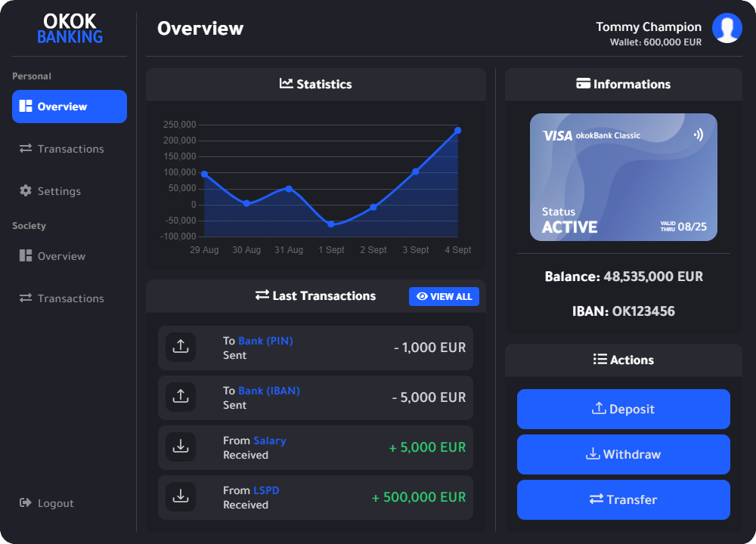This screenshot has width=756, height=544.
Task: Click the contactless payment icon on the Visa card
Action: point(699,134)
